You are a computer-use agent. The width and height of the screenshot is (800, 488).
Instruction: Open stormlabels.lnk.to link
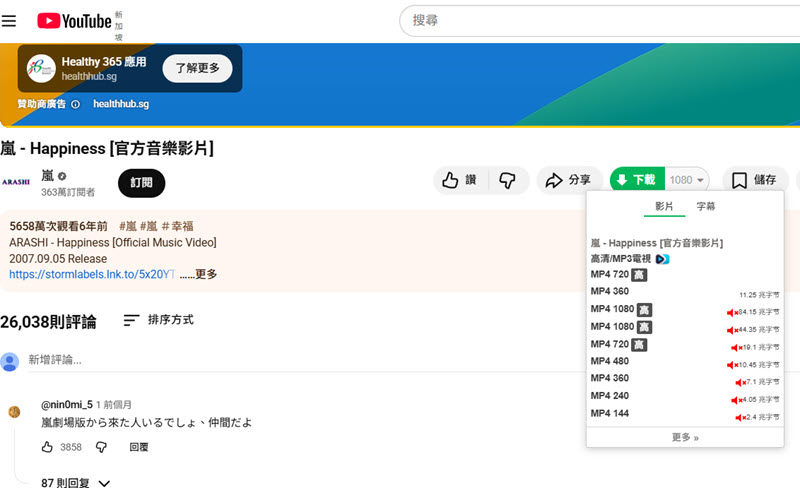tap(92, 275)
